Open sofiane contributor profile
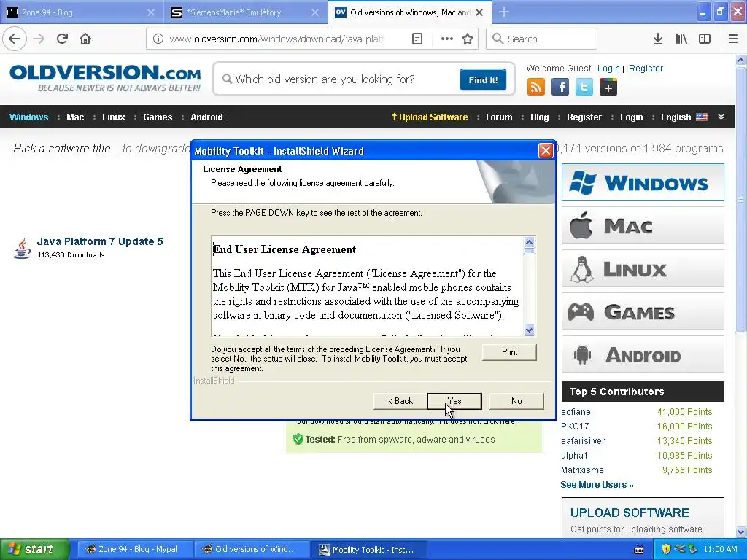The image size is (747, 560). [576, 412]
